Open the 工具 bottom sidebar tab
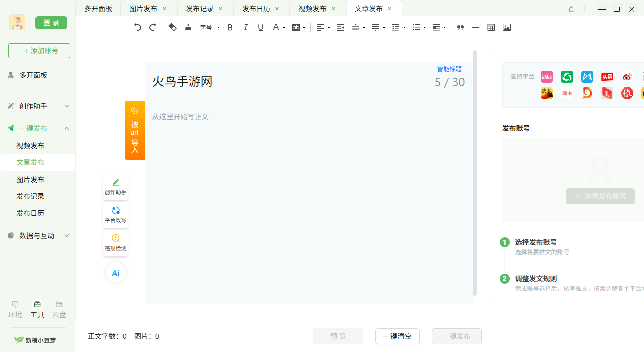 click(x=37, y=310)
